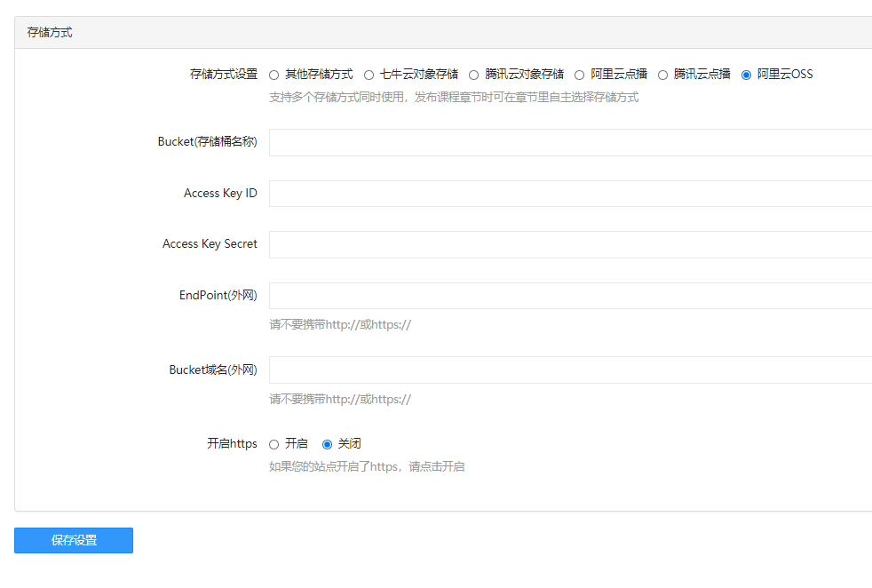Choose 腾讯云对象存储 storage option
Image resolution: width=872 pixels, height=588 pixels.
pyautogui.click(x=474, y=75)
